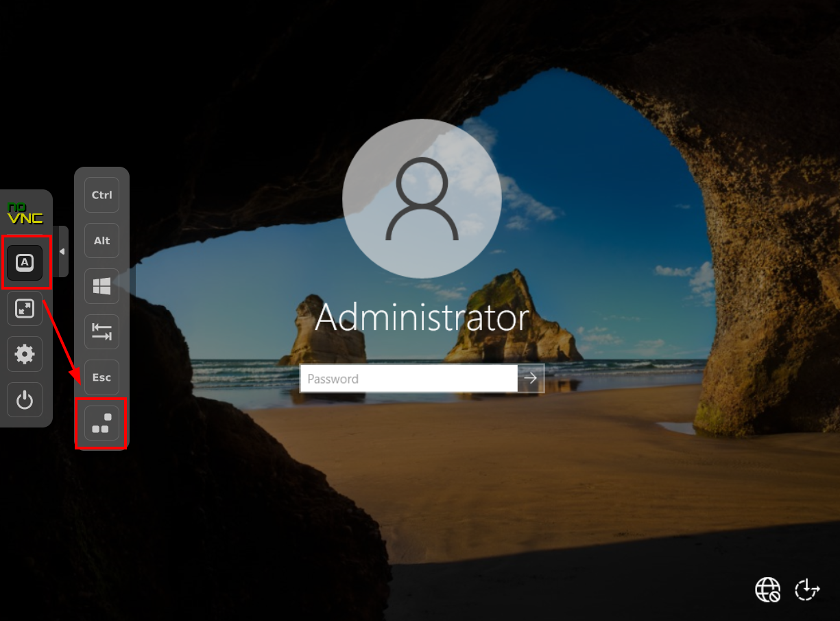Collapse the noVNC control bar handle
Viewport: 840px width, 621px height.
[62, 252]
